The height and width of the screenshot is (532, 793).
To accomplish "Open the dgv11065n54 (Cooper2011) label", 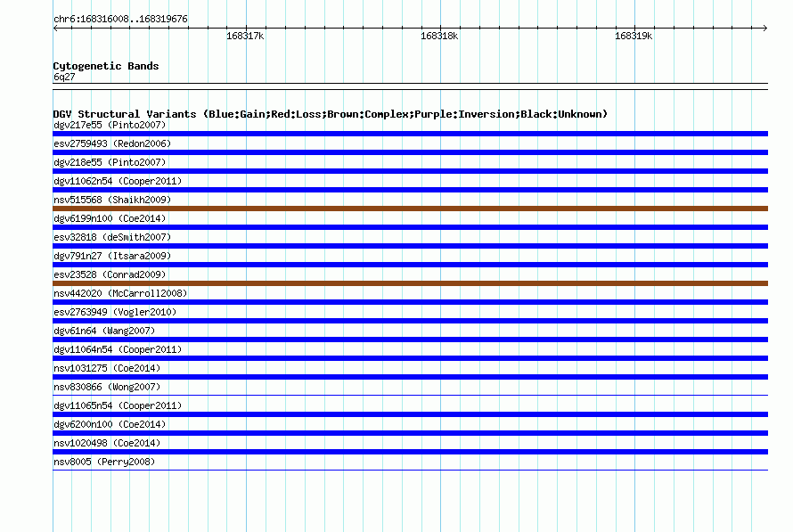I will coord(118,405).
